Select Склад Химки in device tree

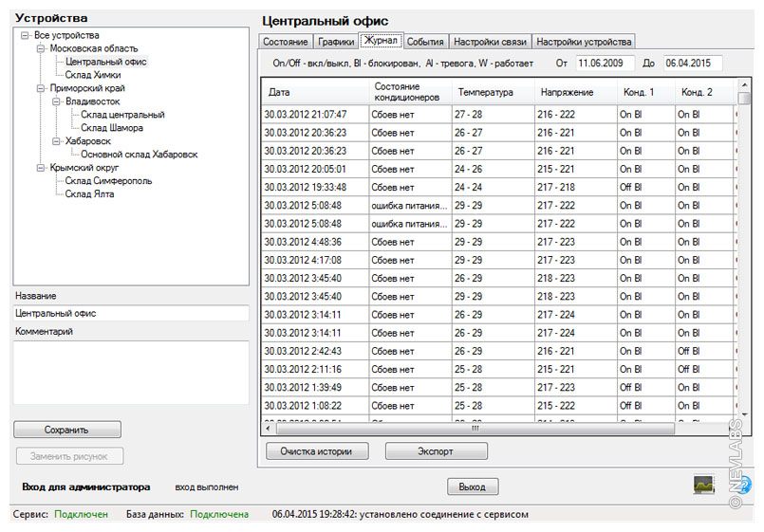click(x=92, y=75)
